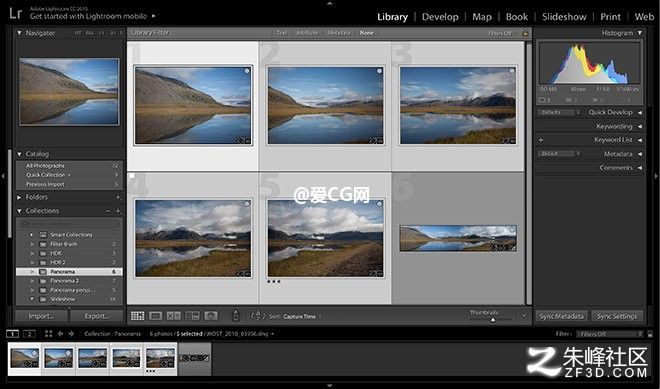The width and height of the screenshot is (660, 389).
Task: Reverse the A–Z sort direction
Action: point(258,315)
